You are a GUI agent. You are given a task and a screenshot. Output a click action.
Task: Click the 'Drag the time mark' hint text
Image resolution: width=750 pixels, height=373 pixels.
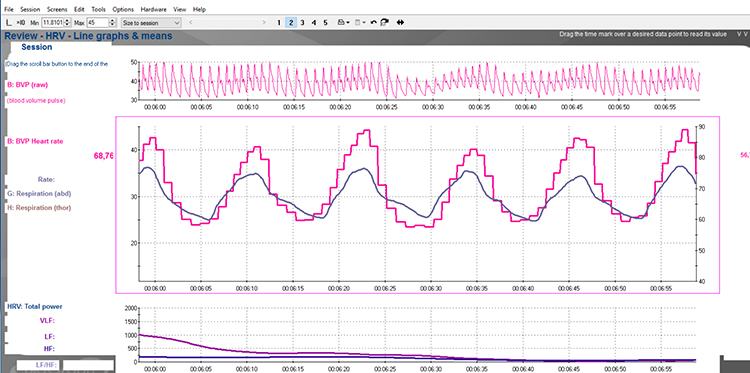643,34
